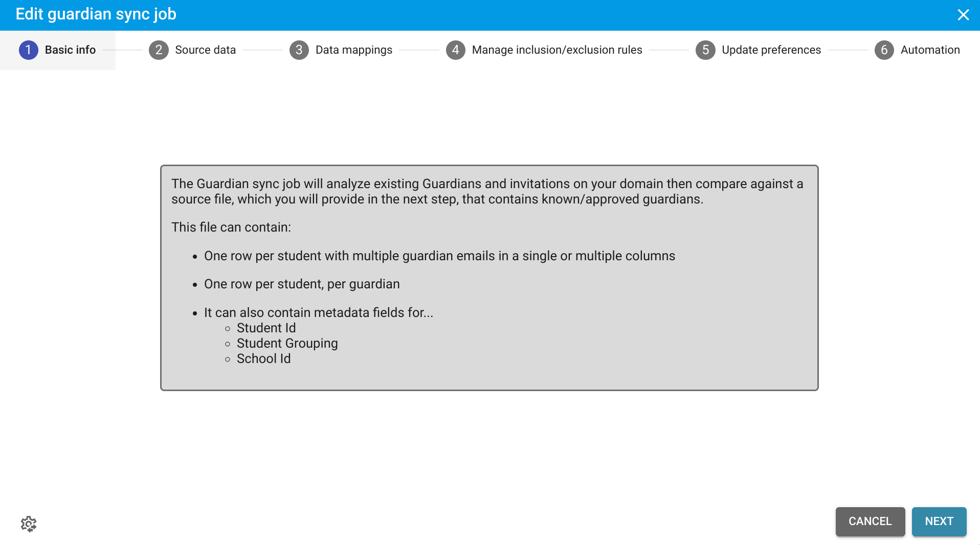
Task: Click the step 1 circle icon
Action: click(29, 50)
